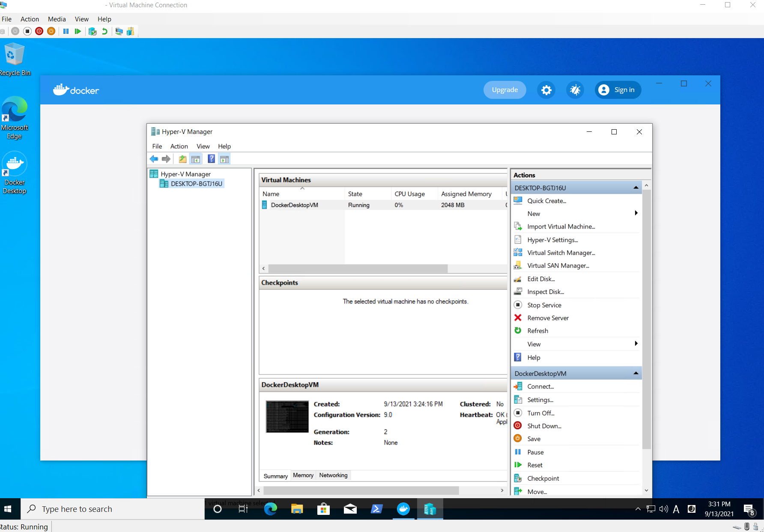The image size is (764, 532).
Task: Click the Help question mark icon in Hyper-V toolbar
Action: (212, 159)
